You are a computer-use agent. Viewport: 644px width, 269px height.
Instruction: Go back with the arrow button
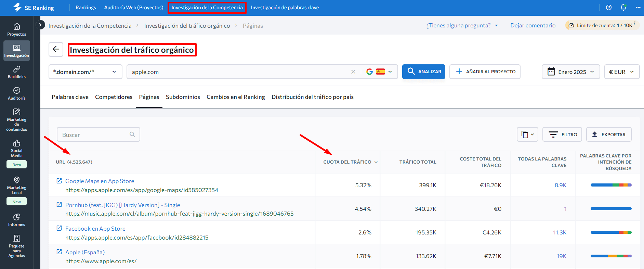pyautogui.click(x=56, y=50)
